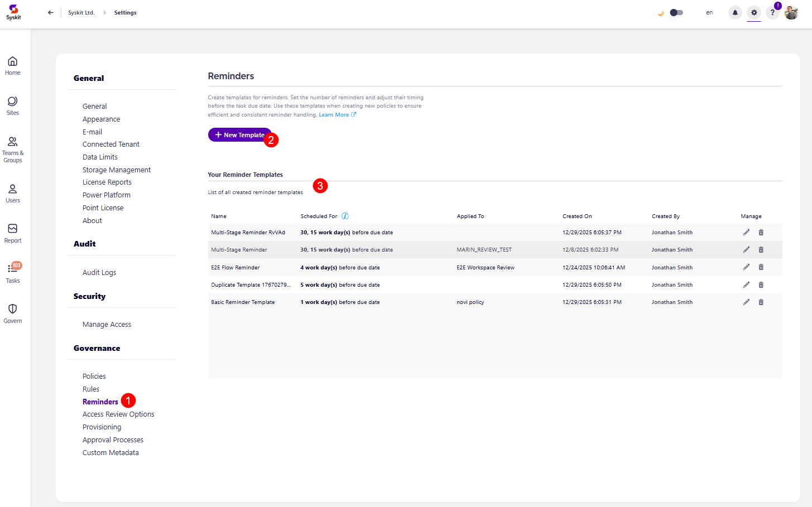This screenshot has width=812, height=507.
Task: Open Tasks in the left sidebar
Action: pos(13,273)
